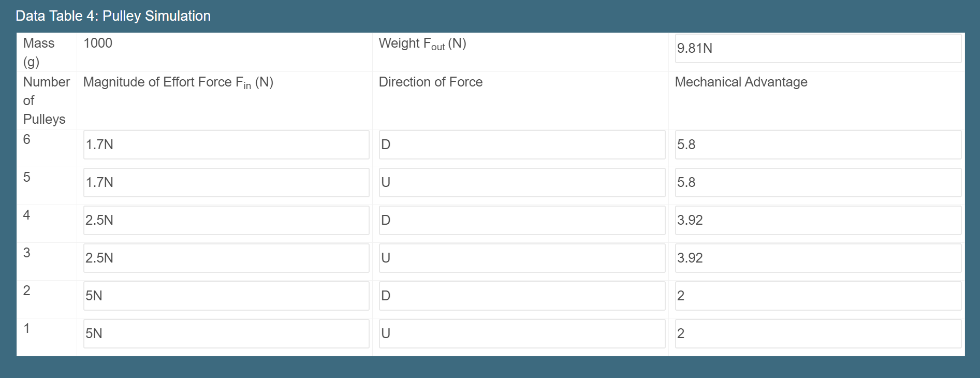Click the direction of force field for 6 pulleys
This screenshot has height=378, width=980.
coord(522,144)
